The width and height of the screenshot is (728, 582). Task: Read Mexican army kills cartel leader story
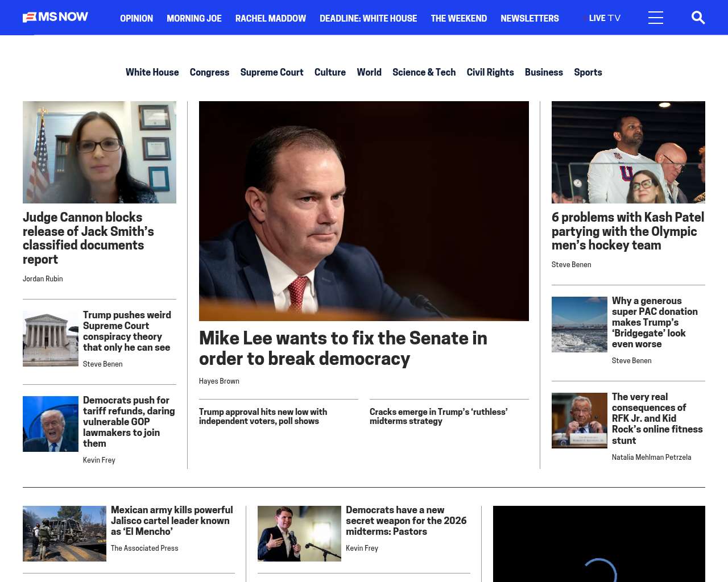click(x=172, y=521)
